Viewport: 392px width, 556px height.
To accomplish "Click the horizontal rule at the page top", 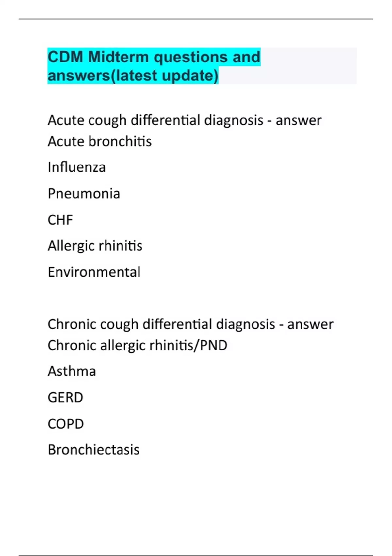I will 196,19.
